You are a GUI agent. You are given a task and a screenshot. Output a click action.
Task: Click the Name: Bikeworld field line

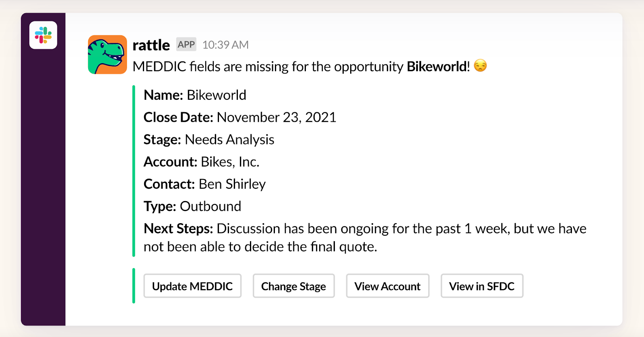(195, 95)
